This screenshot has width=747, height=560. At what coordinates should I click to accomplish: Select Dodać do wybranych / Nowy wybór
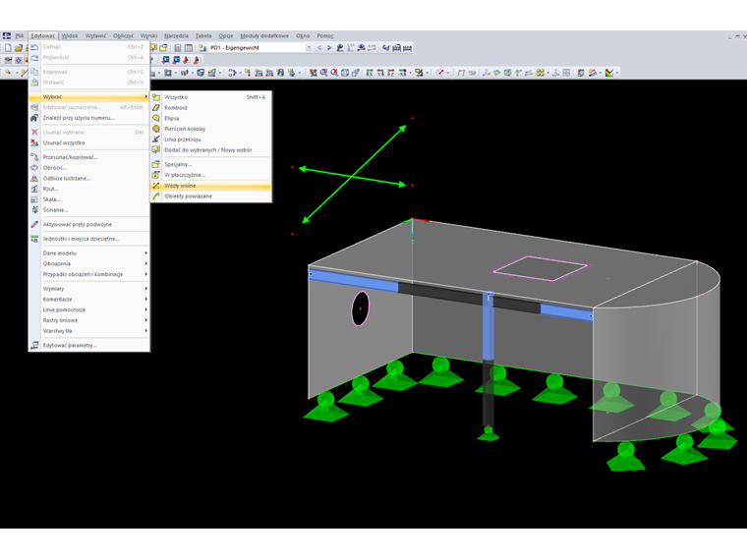pos(211,150)
